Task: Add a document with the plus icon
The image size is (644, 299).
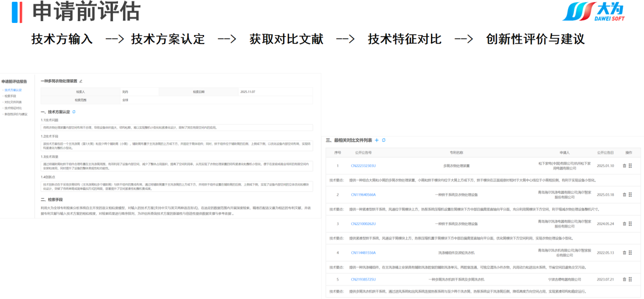Action: click(376, 140)
